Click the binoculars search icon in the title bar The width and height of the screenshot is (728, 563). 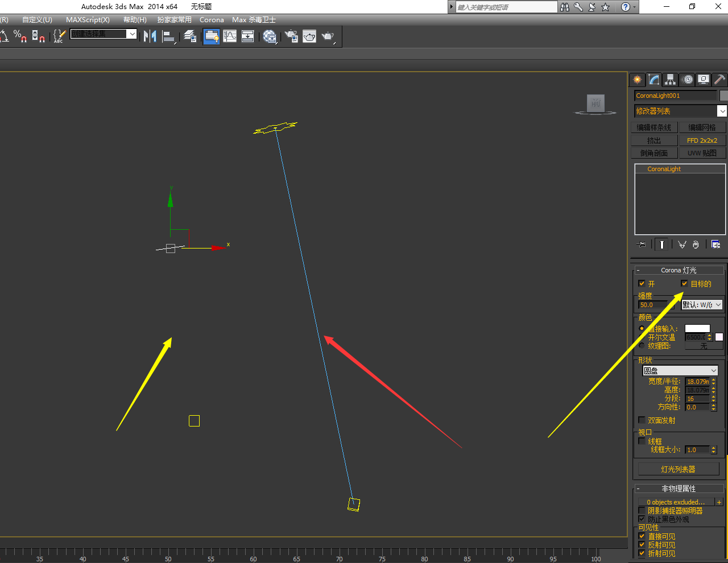565,7
